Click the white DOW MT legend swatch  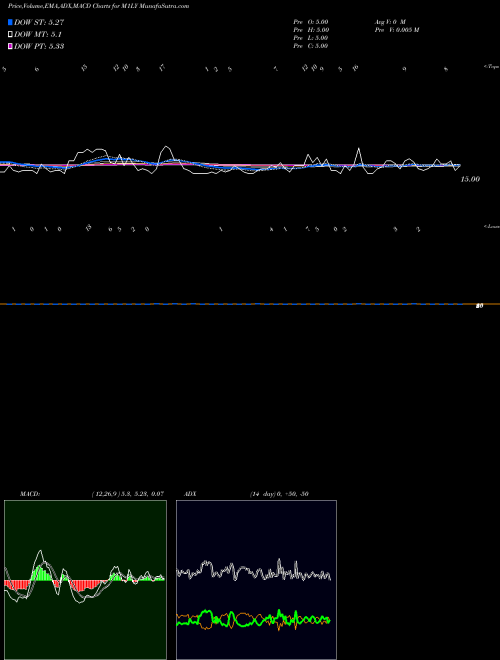10,34
